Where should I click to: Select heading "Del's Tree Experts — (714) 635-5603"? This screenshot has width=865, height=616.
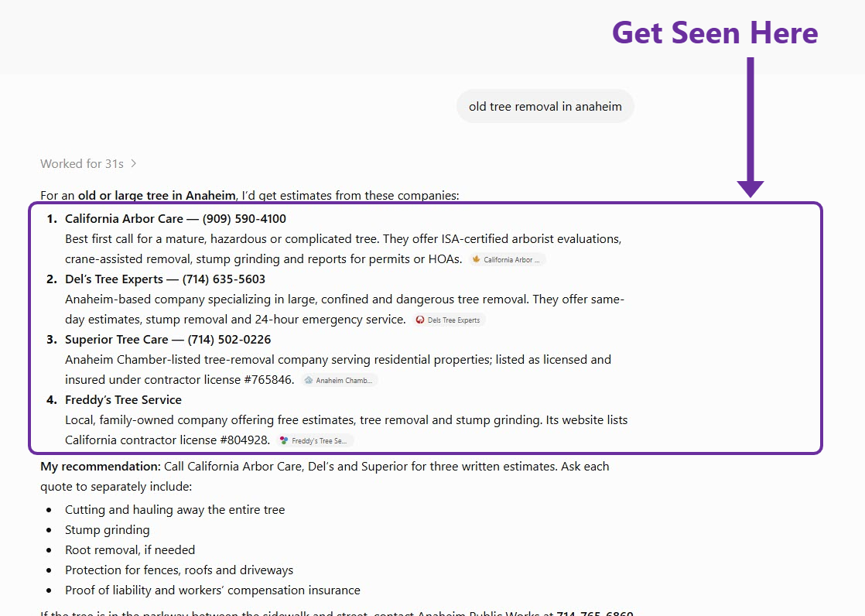point(165,279)
